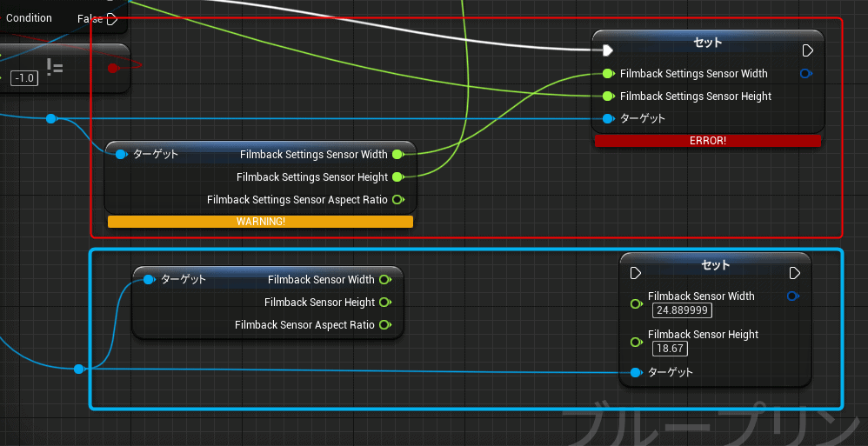The width and height of the screenshot is (868, 446).
Task: Click the ターゲット pin on the Filmback Sensor getter node
Action: pyautogui.click(x=149, y=279)
